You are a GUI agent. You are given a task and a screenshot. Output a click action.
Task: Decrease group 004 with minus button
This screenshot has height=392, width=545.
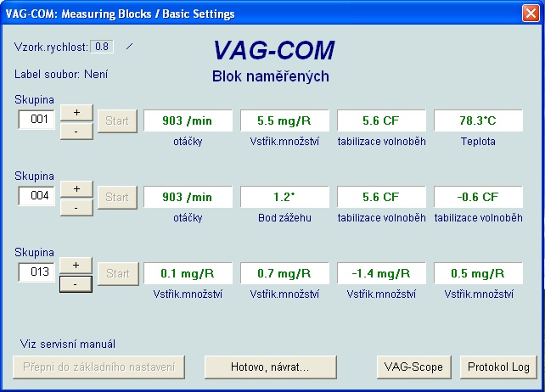pos(76,208)
